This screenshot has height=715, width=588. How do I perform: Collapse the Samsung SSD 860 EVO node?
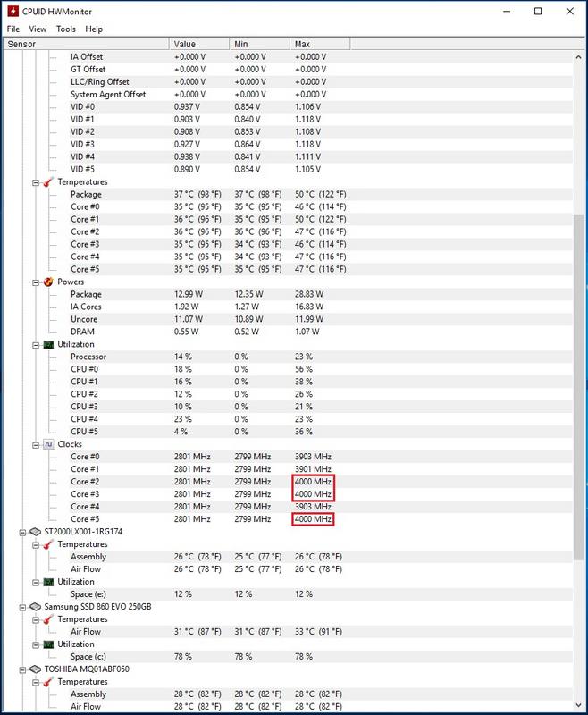pos(22,608)
